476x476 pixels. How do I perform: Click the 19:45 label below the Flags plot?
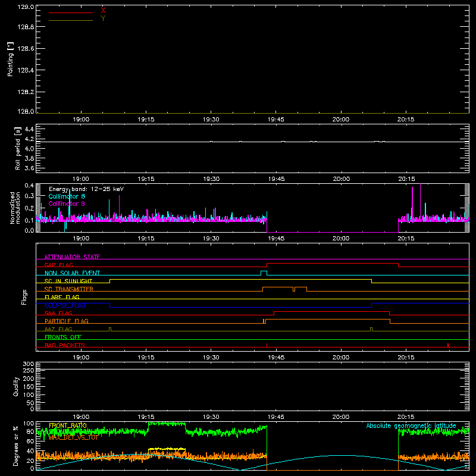click(276, 358)
